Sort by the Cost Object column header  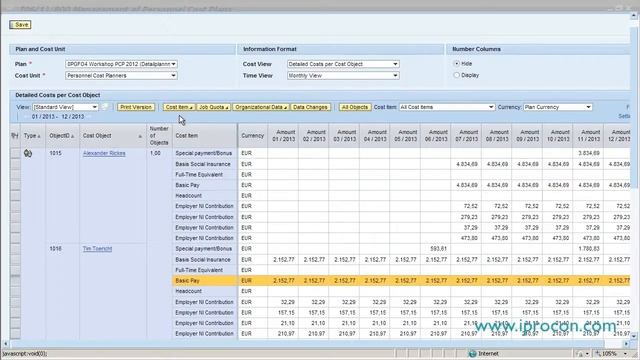click(x=112, y=136)
